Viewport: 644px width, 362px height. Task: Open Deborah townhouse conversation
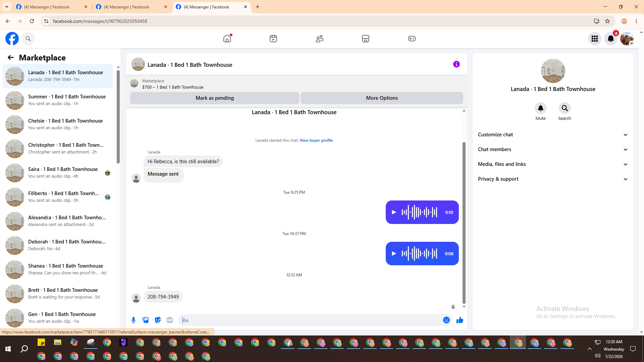(x=58, y=245)
